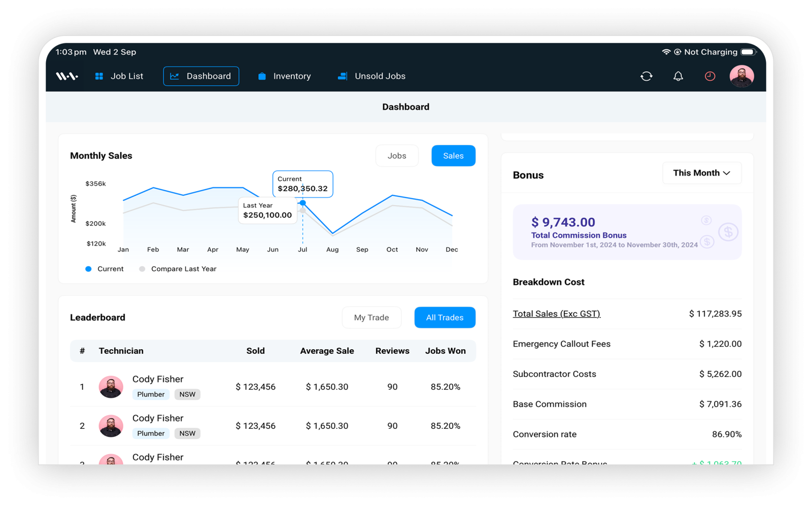Open the user profile avatar menu
812x506 pixels.
coord(741,76)
